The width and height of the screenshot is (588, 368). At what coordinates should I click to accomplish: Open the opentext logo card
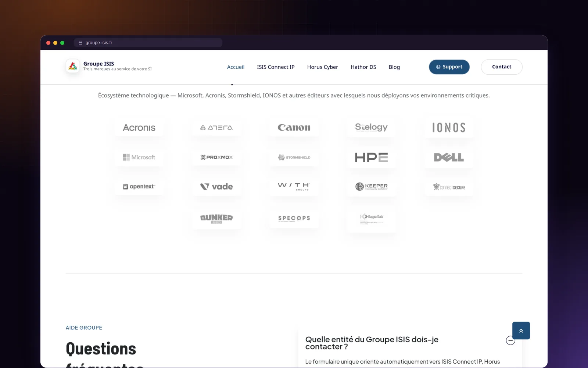click(139, 187)
